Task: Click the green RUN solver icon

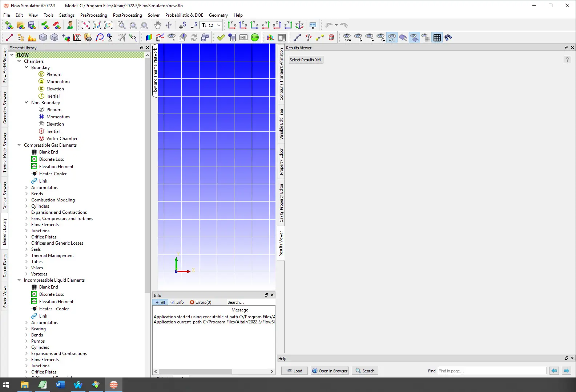Action: 255,37
